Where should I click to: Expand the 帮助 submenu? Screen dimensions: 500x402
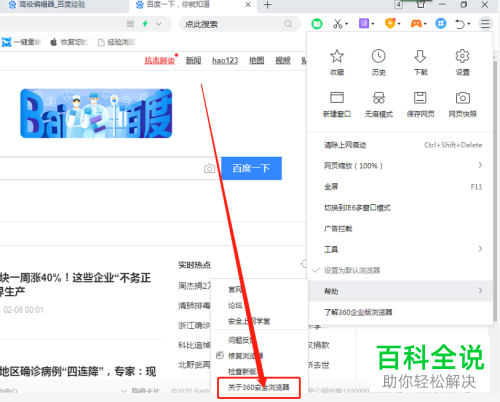(x=400, y=291)
